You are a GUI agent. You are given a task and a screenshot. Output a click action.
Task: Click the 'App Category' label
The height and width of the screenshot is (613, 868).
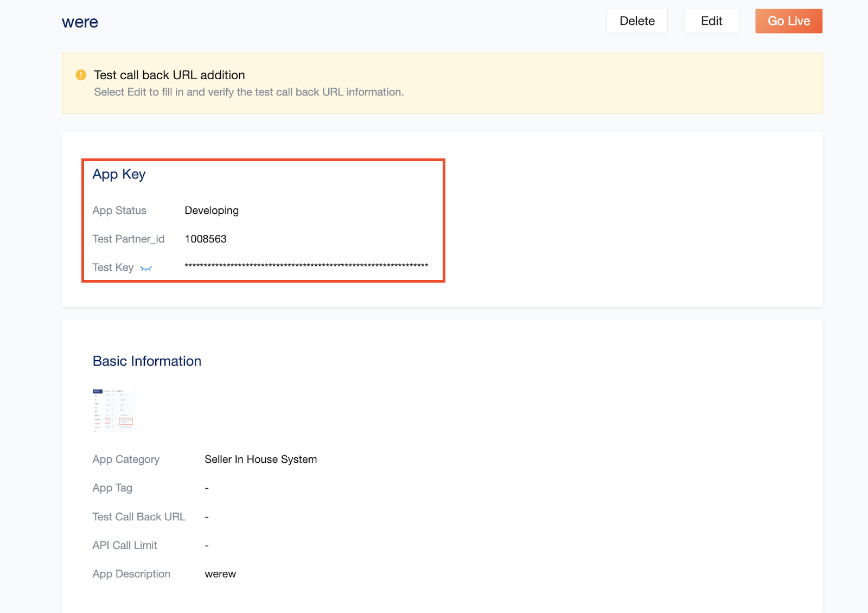click(126, 459)
